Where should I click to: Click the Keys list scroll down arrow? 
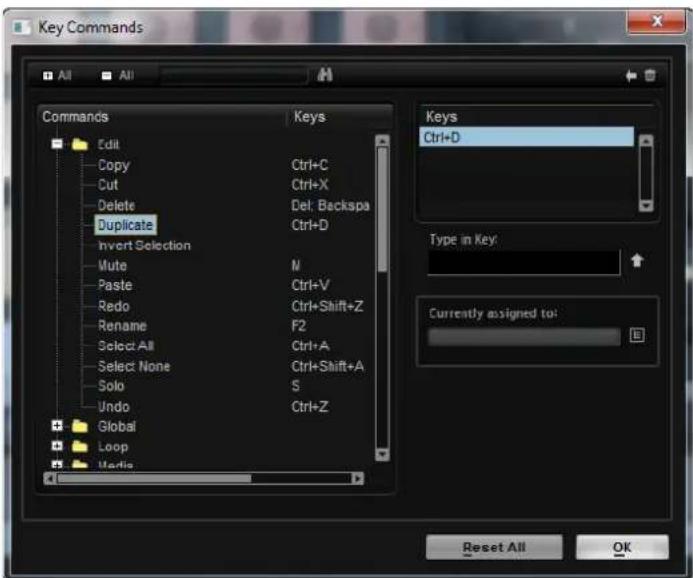coord(646,205)
